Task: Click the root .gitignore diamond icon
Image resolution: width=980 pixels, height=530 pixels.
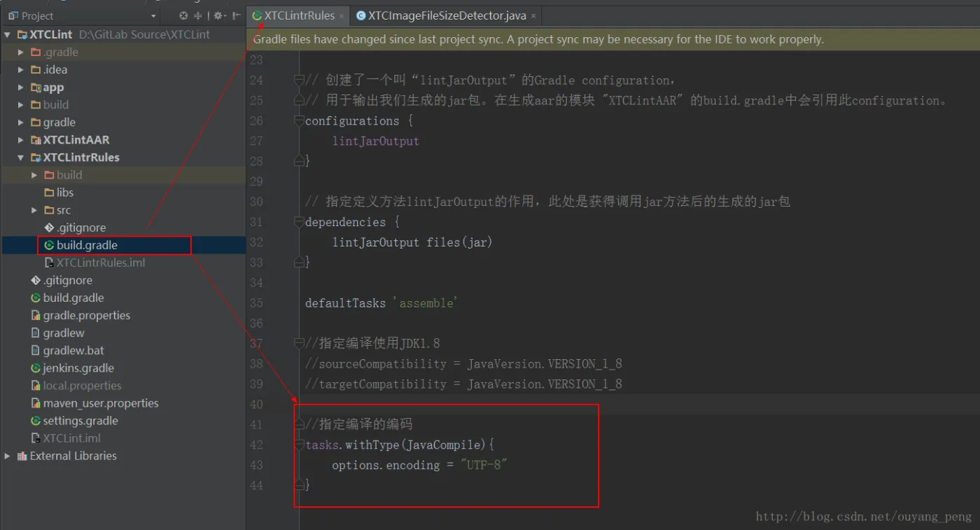Action: coord(36,280)
